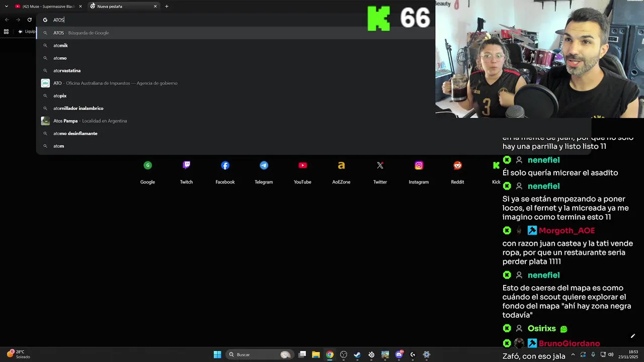Click the Windows taskbar Buscar search box
Screen dimensions: 644x362
point(259,354)
